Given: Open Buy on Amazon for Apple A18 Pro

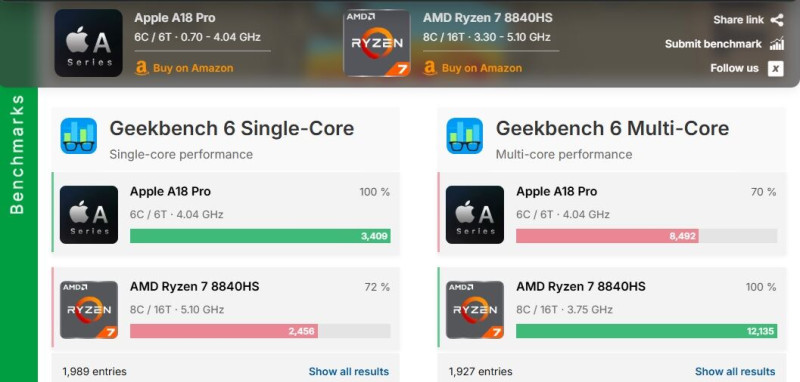Looking at the screenshot, I should point(184,68).
